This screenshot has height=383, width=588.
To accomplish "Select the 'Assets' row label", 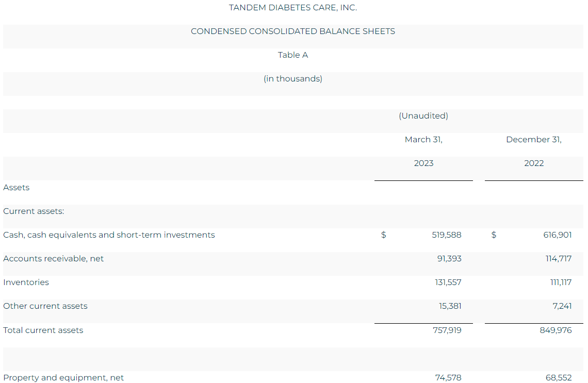I will pyautogui.click(x=16, y=188).
